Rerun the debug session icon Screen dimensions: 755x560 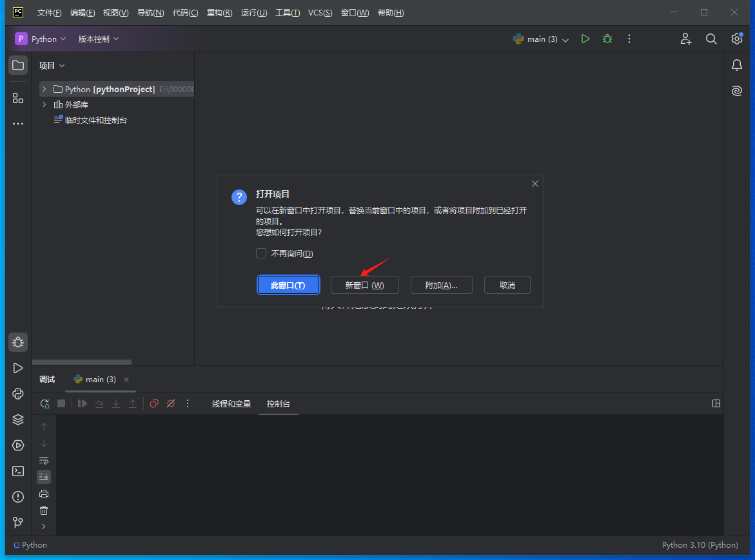point(44,403)
